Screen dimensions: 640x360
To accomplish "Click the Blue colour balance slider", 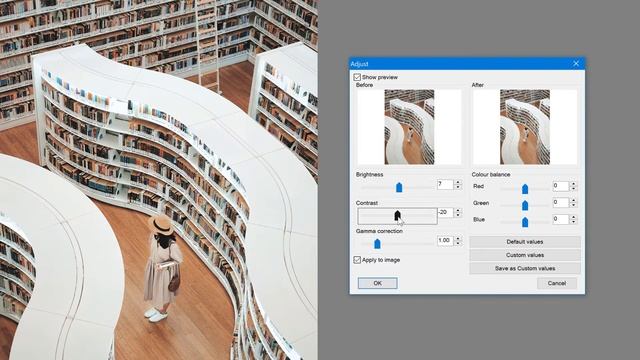I will (x=525, y=222).
